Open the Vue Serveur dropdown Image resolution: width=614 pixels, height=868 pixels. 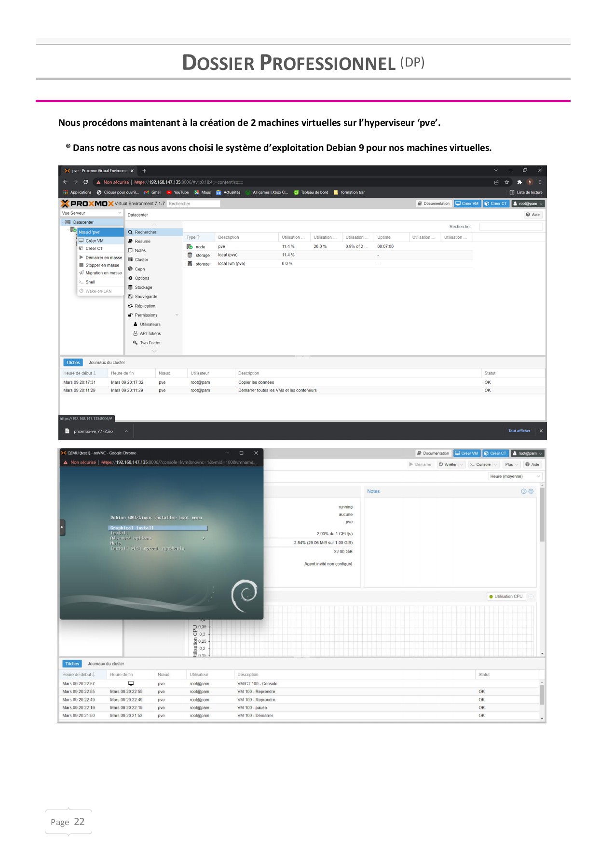click(92, 213)
